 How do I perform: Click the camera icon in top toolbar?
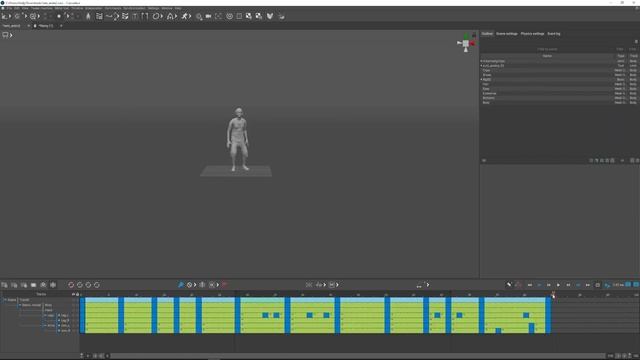208,16
